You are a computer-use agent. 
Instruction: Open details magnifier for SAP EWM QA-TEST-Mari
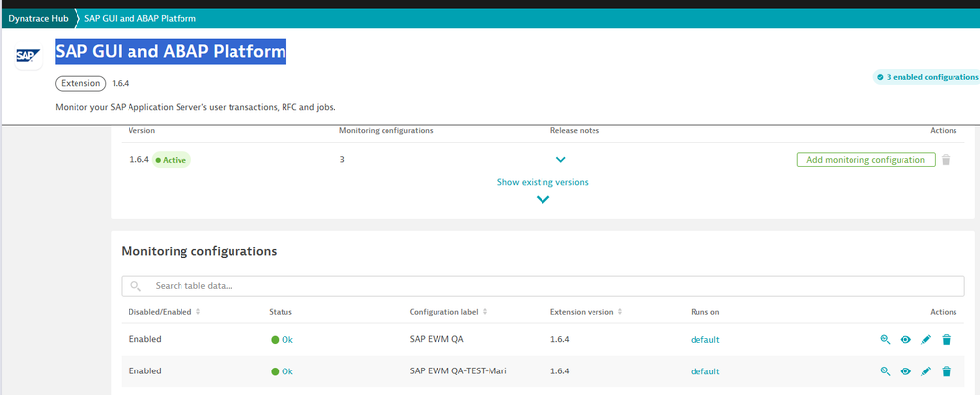click(x=885, y=371)
